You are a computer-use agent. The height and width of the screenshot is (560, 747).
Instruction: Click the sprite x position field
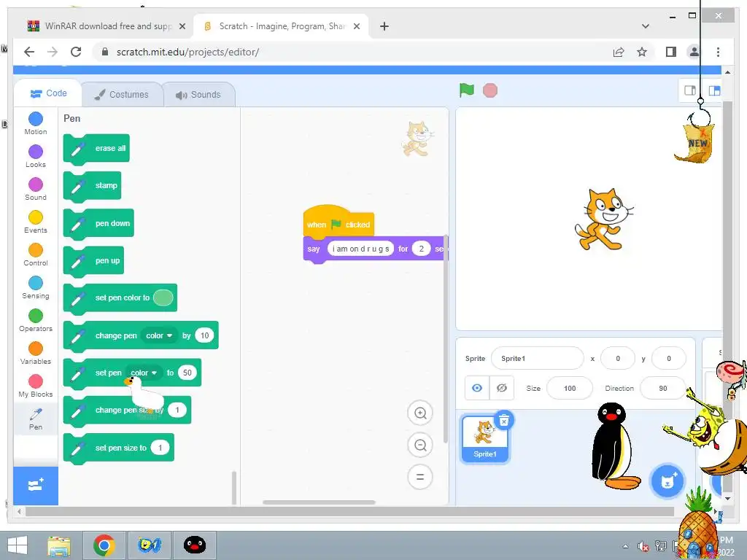tap(618, 359)
